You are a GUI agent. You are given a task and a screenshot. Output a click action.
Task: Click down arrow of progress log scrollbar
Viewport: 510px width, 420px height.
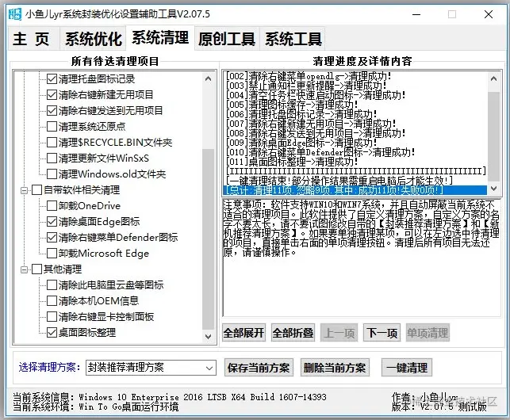493,189
